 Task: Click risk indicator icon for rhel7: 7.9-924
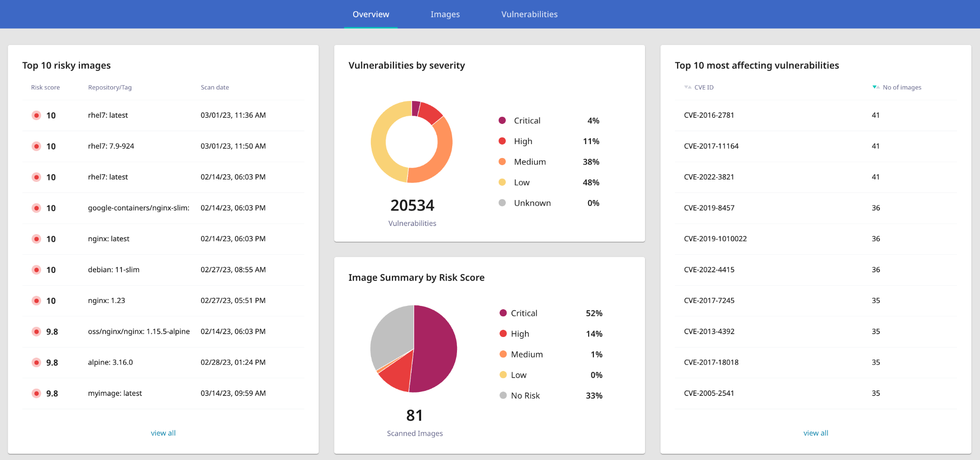[x=36, y=146]
